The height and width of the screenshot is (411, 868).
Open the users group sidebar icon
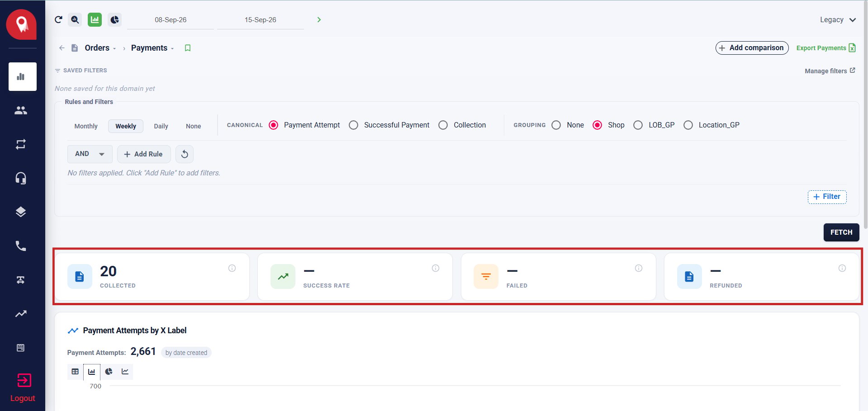point(21,110)
